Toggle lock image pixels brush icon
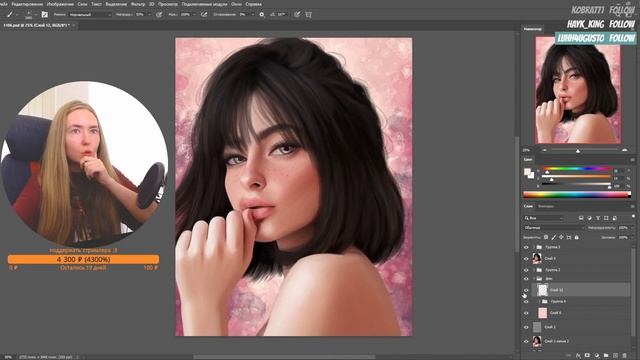This screenshot has width=640, height=360. pos(554,237)
